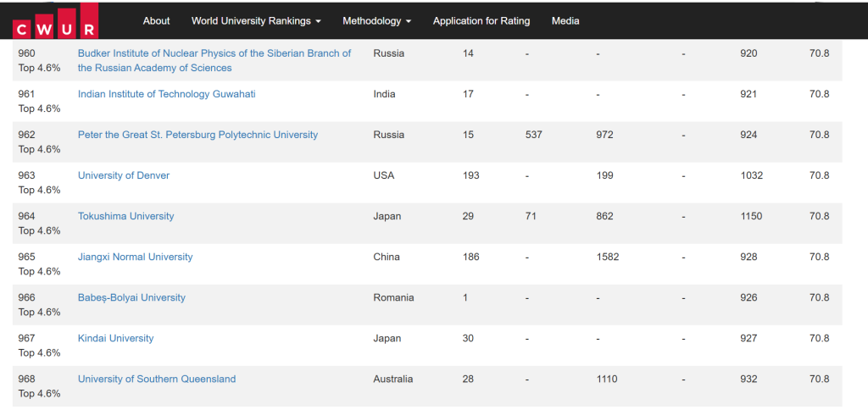Click Japan in the Tokushima University row
Screen dimensions: 868x410
[387, 216]
